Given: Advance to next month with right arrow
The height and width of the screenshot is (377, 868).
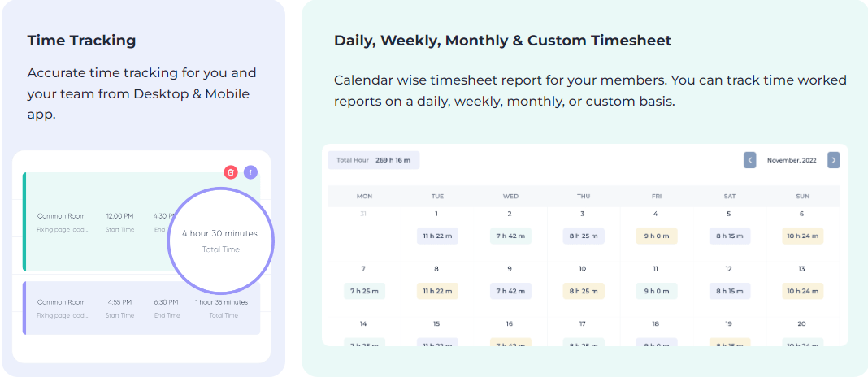Looking at the screenshot, I should (x=833, y=160).
